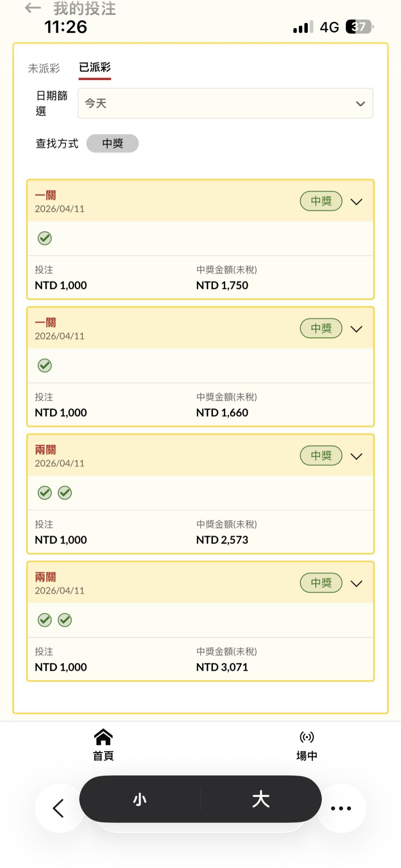Tap 中獎 status badge on NTD 1,660 bet
Viewport: 401px width, 868px height.
(x=321, y=328)
